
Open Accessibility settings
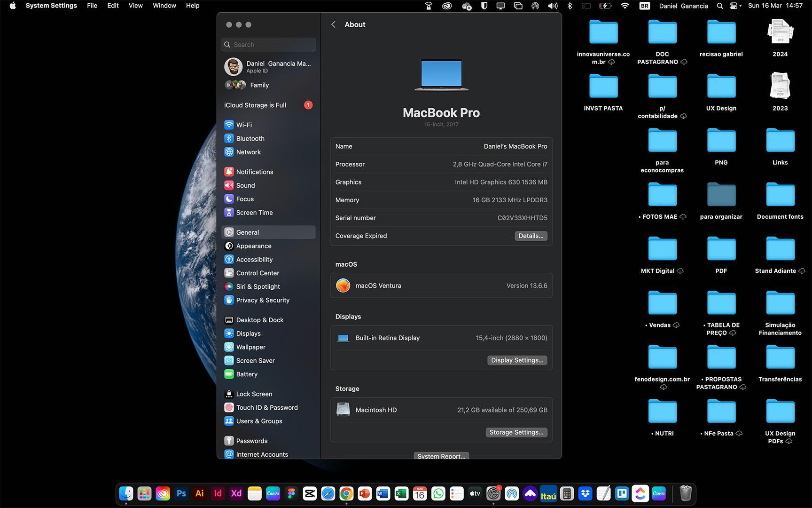268,260
